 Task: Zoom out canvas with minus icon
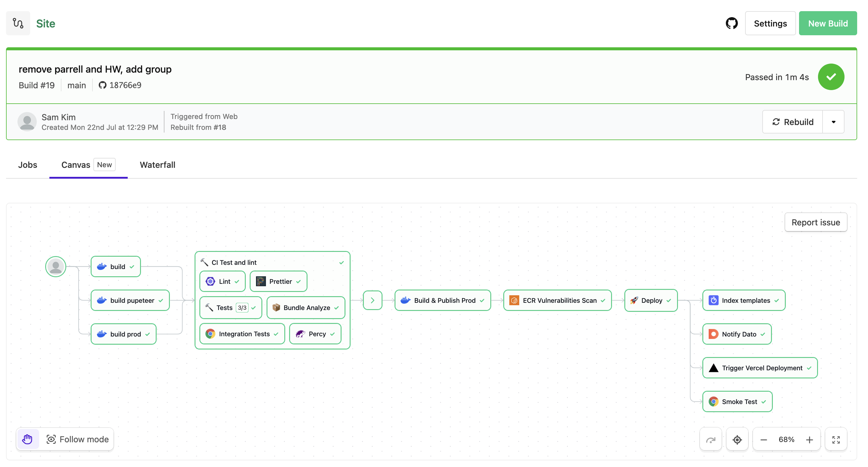click(763, 439)
